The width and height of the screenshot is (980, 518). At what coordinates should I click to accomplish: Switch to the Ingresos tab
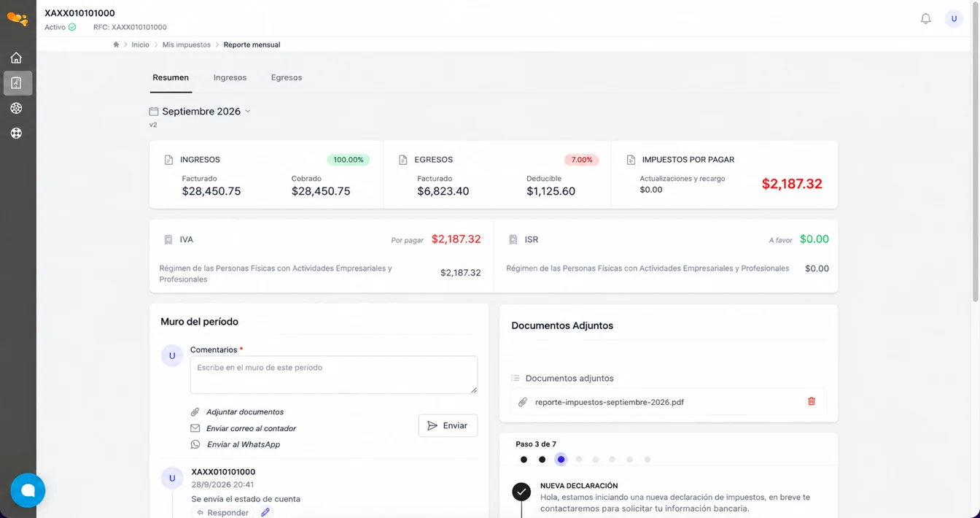point(230,77)
